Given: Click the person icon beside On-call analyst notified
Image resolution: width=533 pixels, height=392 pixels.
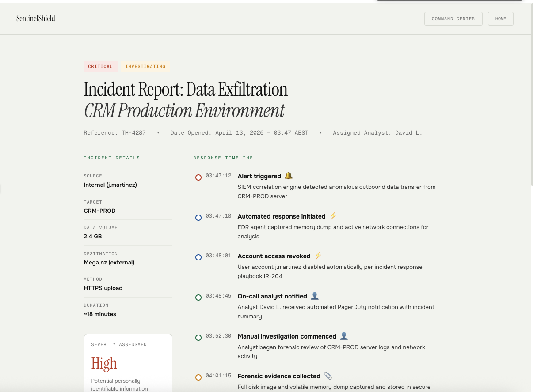Looking at the screenshot, I should 315,296.
